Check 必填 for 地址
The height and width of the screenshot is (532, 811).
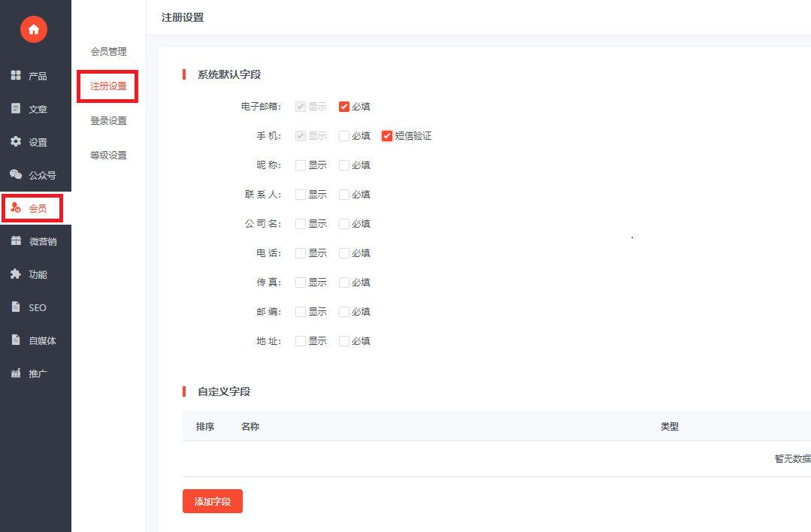point(344,341)
